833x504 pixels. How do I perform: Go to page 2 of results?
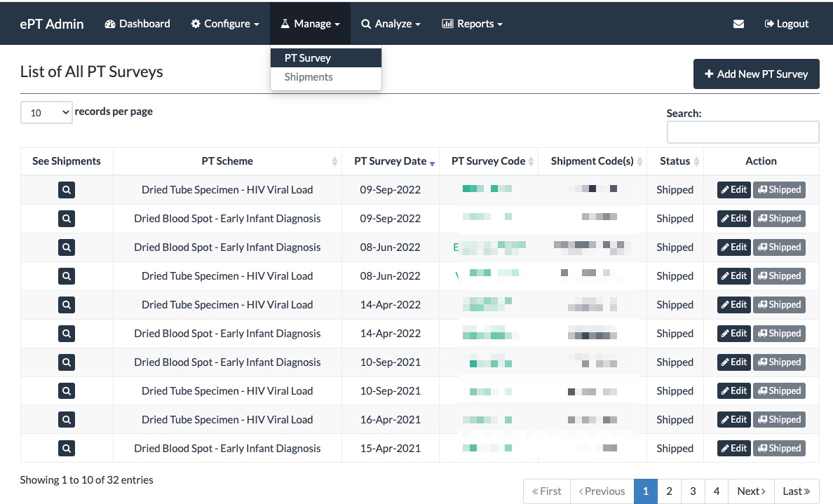tap(669, 491)
